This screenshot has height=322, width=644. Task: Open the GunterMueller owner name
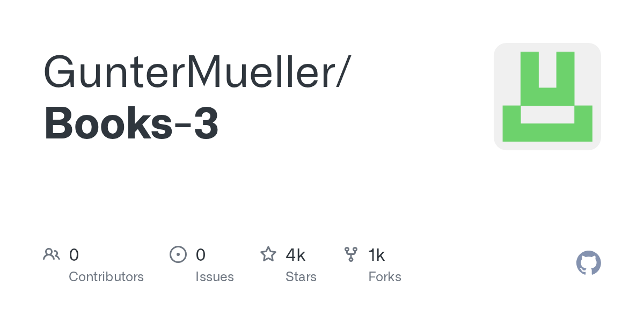tap(189, 72)
